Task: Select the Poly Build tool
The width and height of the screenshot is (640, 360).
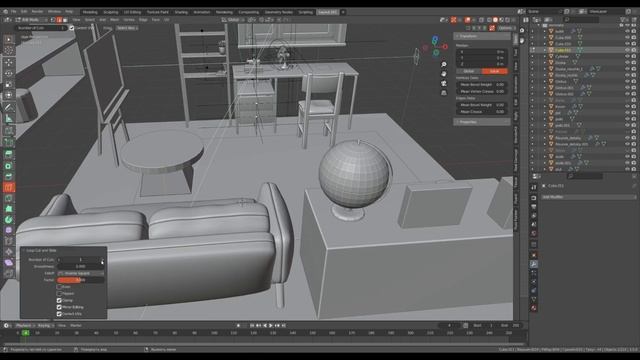Action: coord(9,209)
